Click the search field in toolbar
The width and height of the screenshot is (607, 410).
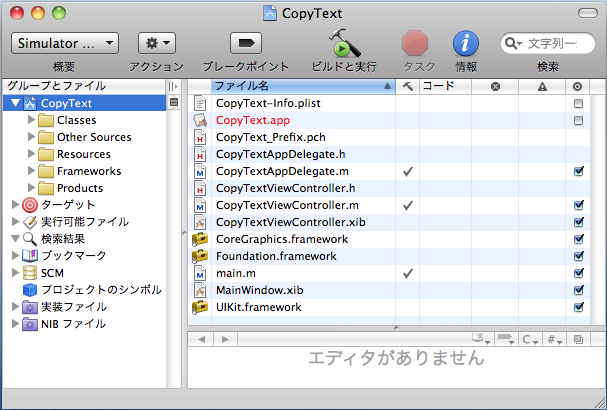pyautogui.click(x=551, y=43)
